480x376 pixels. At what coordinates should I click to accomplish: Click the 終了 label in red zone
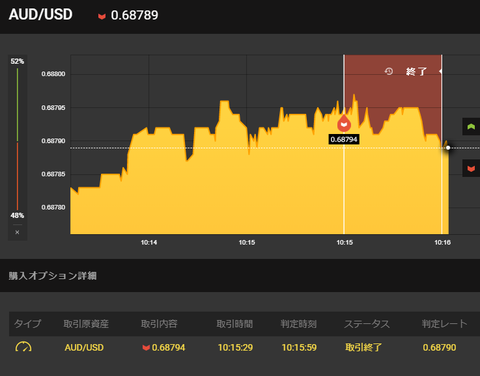coord(416,71)
